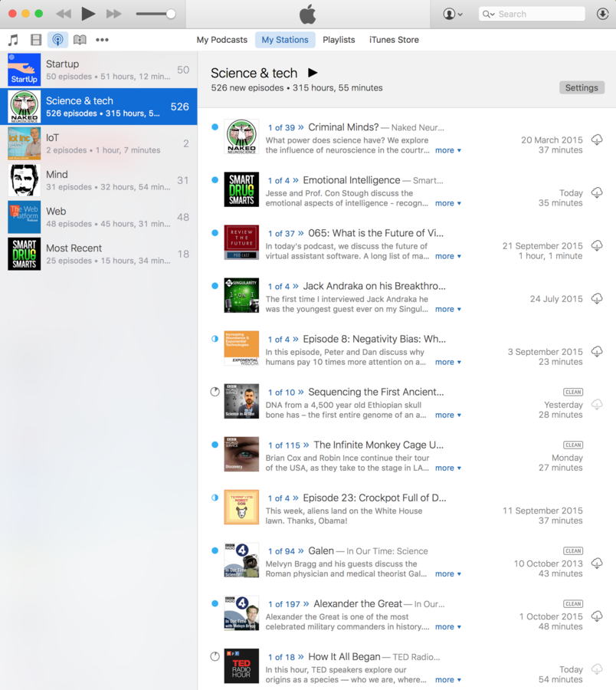
Task: Skip back with the Rewind button
Action: click(64, 14)
